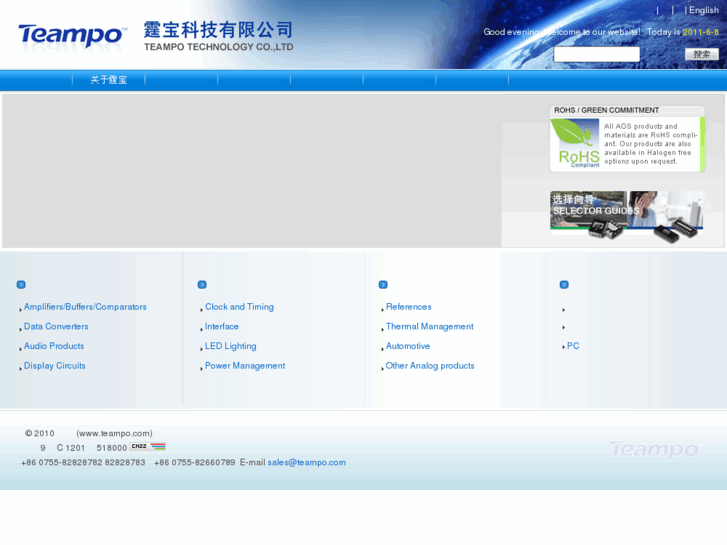Click the PC link
Viewport: 727px width, 545px height.
point(573,346)
